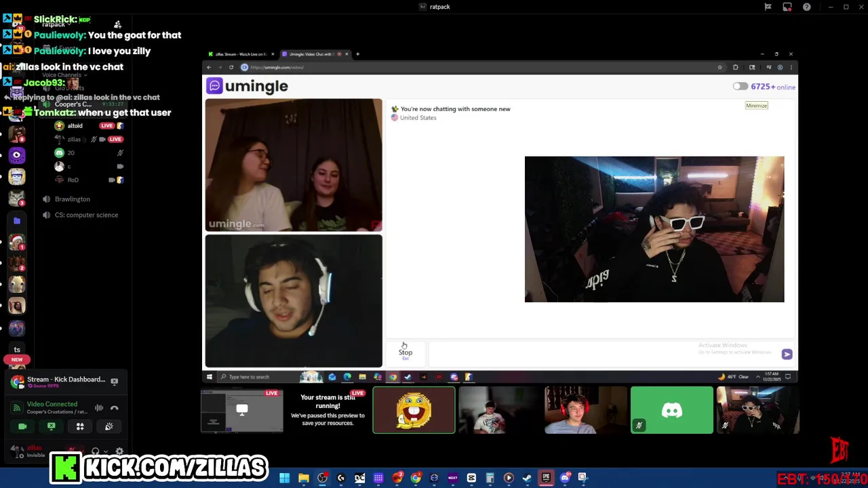Open the cat avatar server with badge 3
Image resolution: width=868 pixels, height=488 pixels.
tap(17, 199)
